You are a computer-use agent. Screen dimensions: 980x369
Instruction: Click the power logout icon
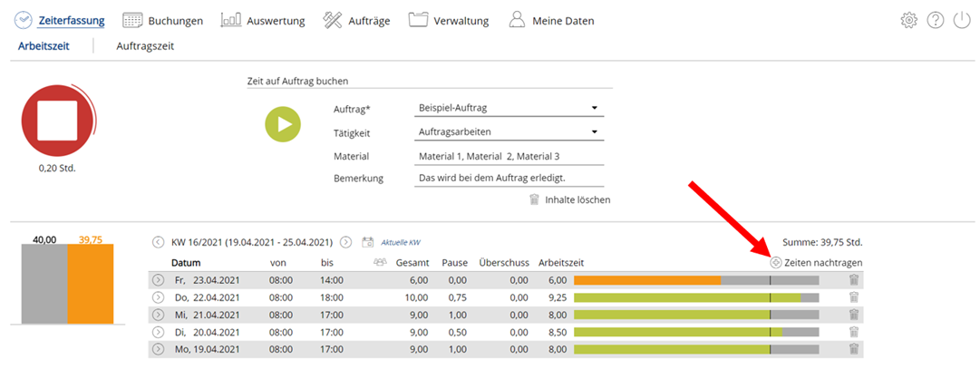tap(961, 20)
